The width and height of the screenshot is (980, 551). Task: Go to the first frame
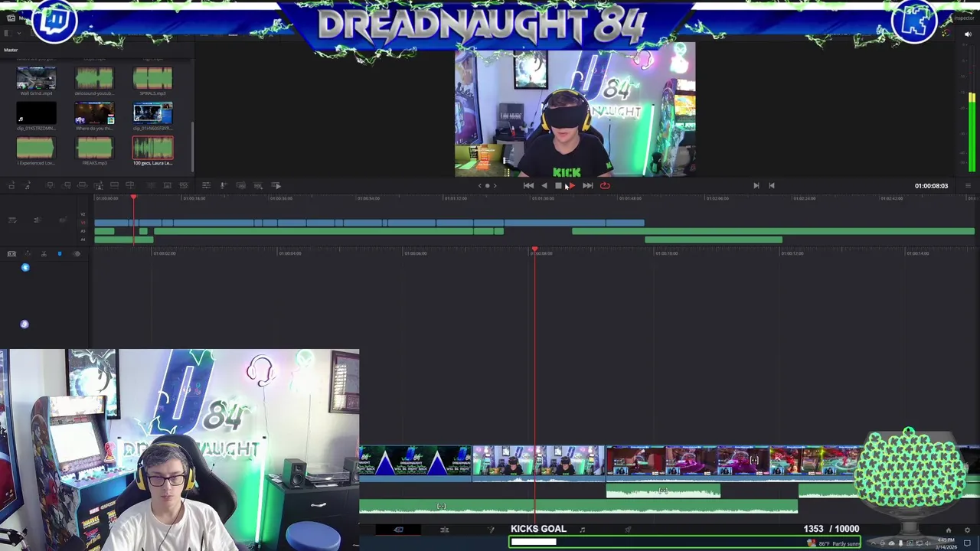click(x=528, y=185)
